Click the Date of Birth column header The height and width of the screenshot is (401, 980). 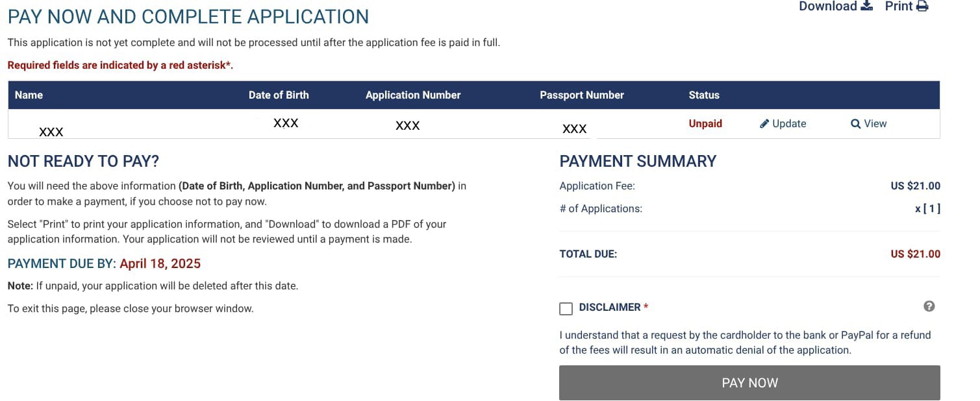coord(279,95)
